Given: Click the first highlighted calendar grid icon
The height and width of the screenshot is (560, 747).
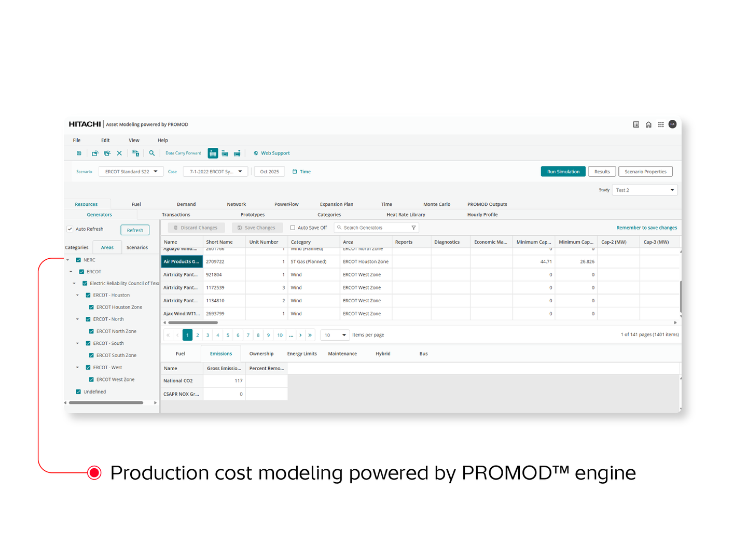Looking at the screenshot, I should 213,153.
